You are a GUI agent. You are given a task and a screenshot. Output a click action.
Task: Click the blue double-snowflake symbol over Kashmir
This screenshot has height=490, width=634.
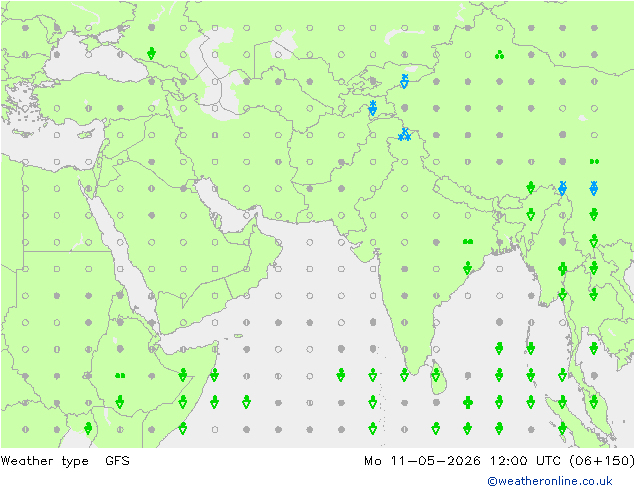click(404, 134)
